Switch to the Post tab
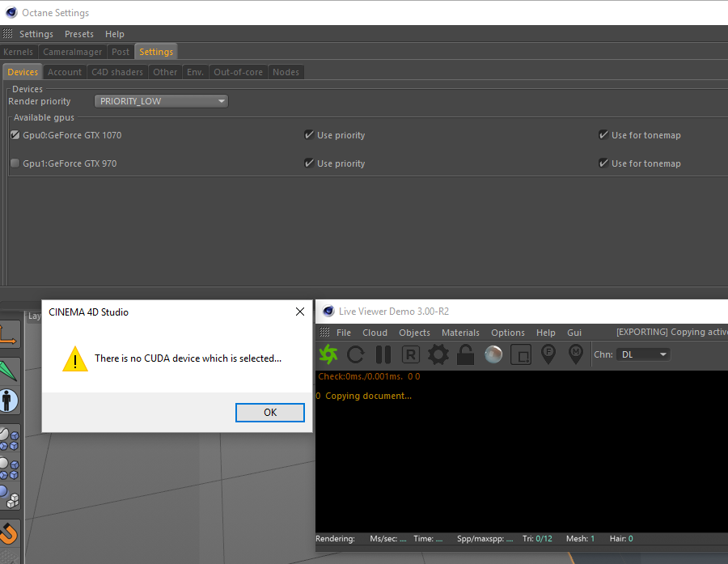Screen dimensions: 728x564 (x=121, y=52)
